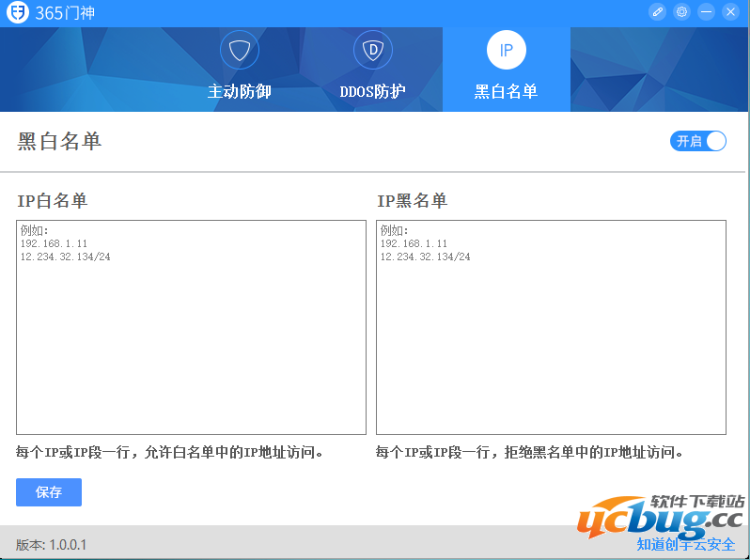Open the DDOS防护 tab label
The width and height of the screenshot is (750, 560).
click(373, 91)
